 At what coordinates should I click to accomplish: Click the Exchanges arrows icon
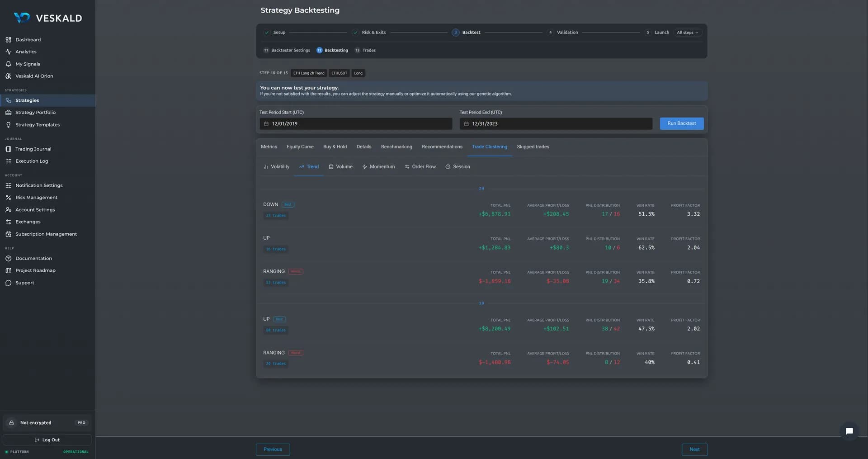pyautogui.click(x=8, y=222)
